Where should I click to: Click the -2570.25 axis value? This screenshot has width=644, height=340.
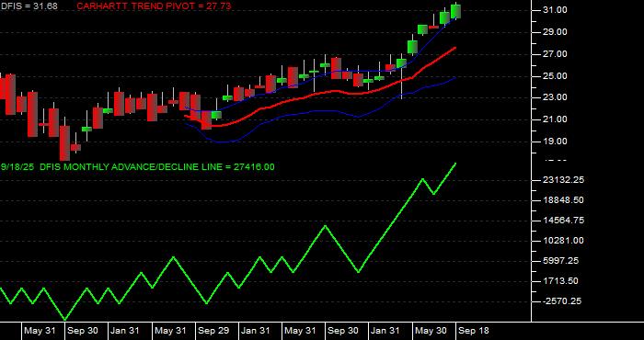pos(562,301)
